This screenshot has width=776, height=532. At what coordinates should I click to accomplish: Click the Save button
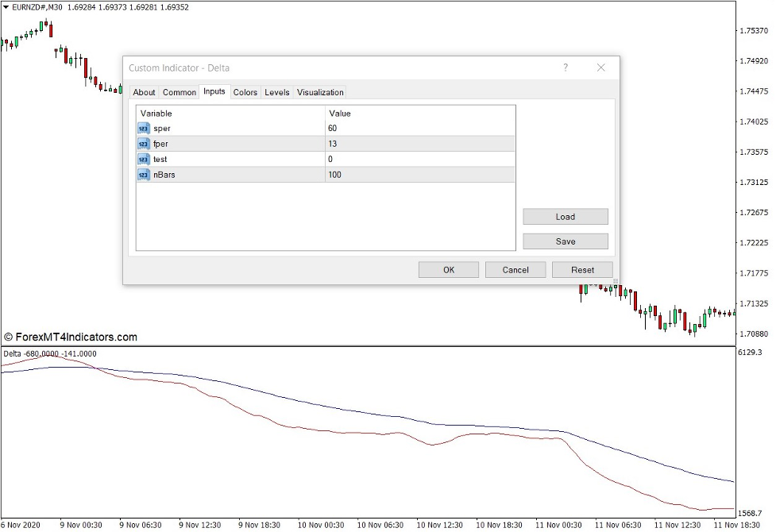pos(565,241)
